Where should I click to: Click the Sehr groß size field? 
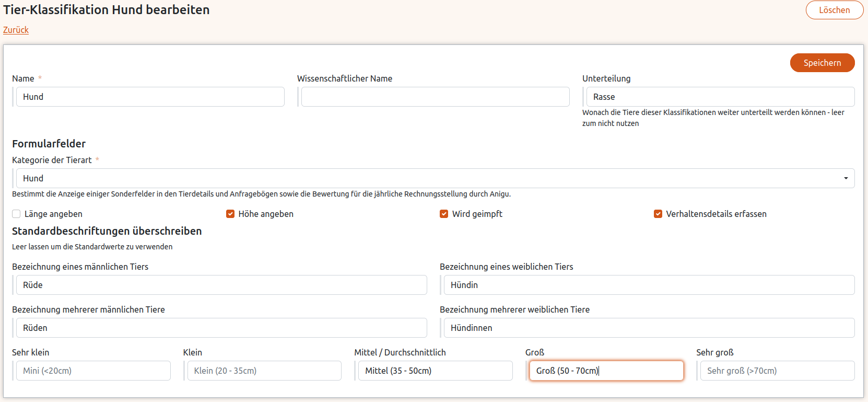pyautogui.click(x=777, y=371)
